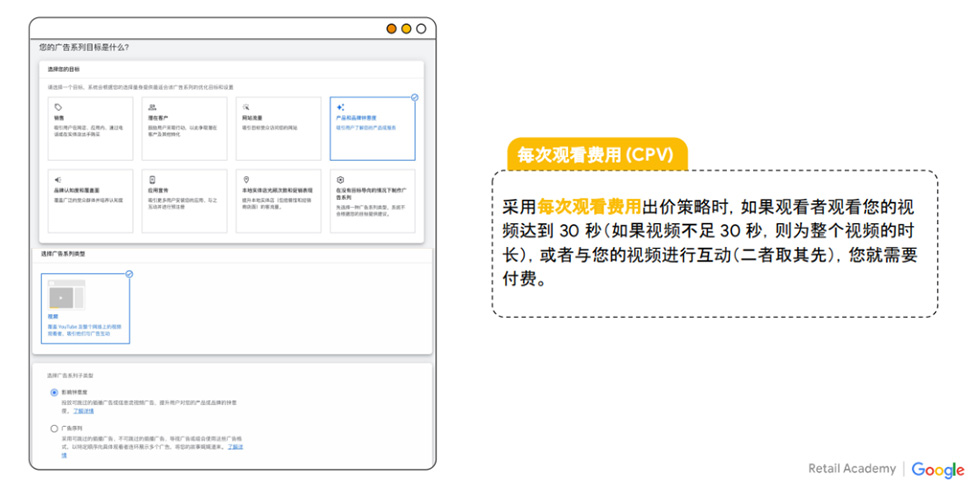Click the rightmost white window control dot
The image size is (980, 494).
[422, 28]
